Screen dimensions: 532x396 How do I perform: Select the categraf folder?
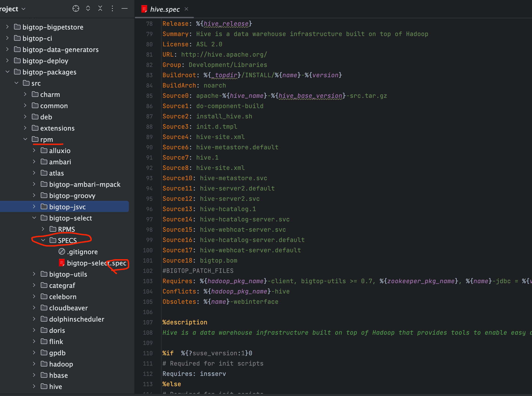[x=62, y=286]
